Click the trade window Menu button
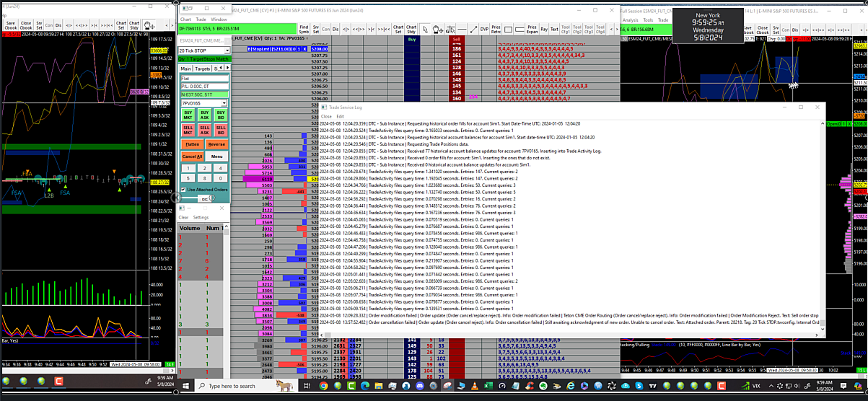This screenshot has width=868, height=401. point(216,157)
